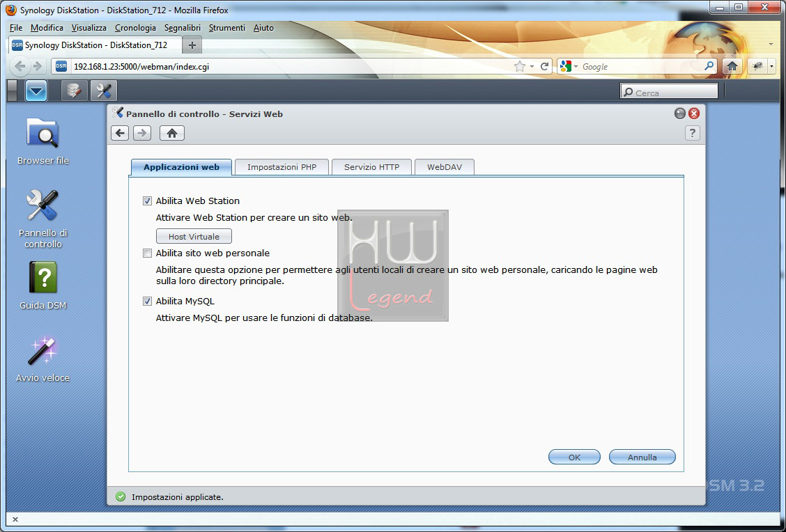
Task: Bookmark this page with the star icon
Action: (x=520, y=67)
